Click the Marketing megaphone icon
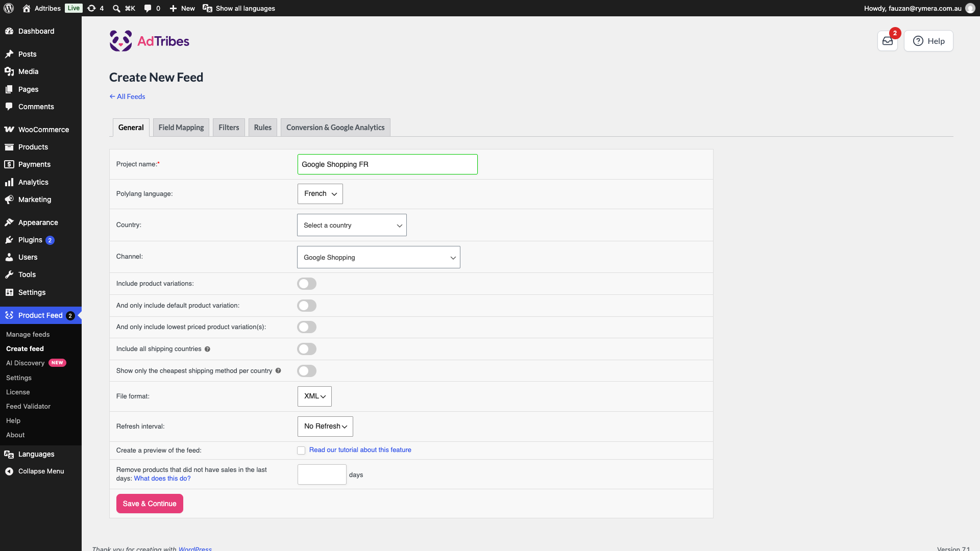Screen dimensions: 980x551 [x=9, y=199]
